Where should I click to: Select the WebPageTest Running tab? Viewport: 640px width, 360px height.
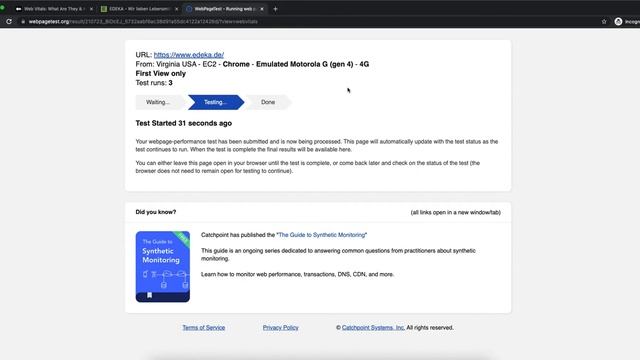coord(225,9)
